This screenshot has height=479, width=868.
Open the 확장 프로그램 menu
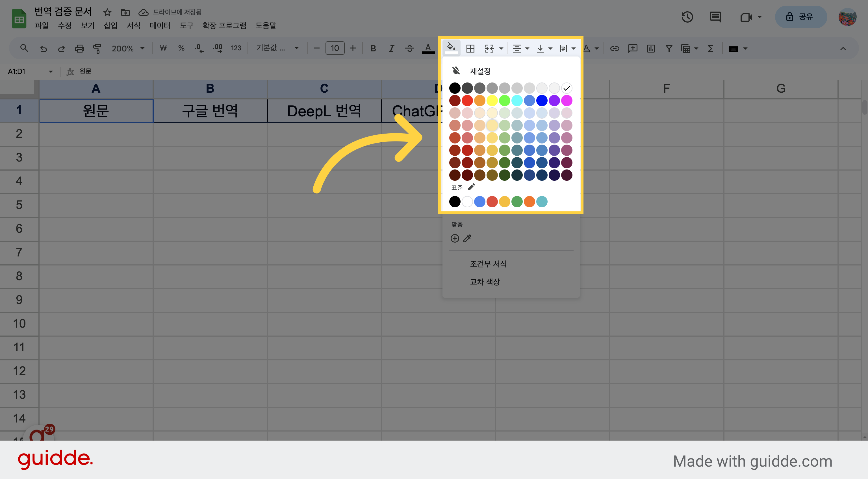coord(224,26)
